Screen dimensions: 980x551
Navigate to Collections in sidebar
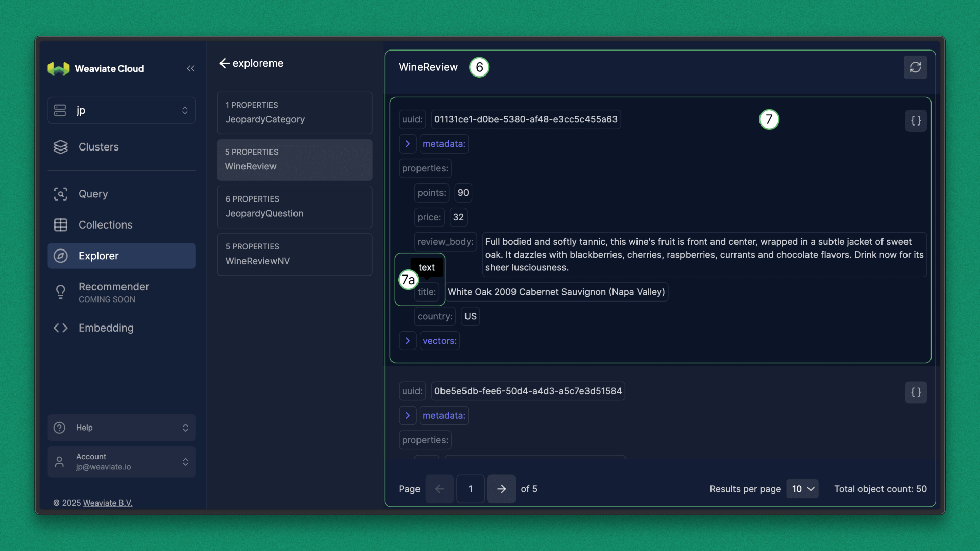click(x=105, y=225)
